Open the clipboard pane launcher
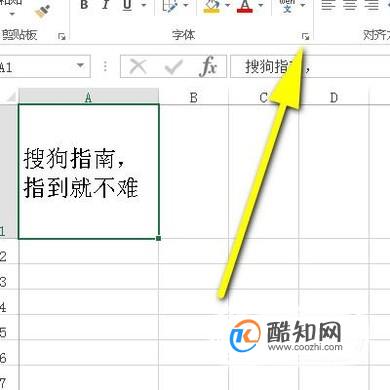Screen dimensions: 390x390 tap(62, 36)
